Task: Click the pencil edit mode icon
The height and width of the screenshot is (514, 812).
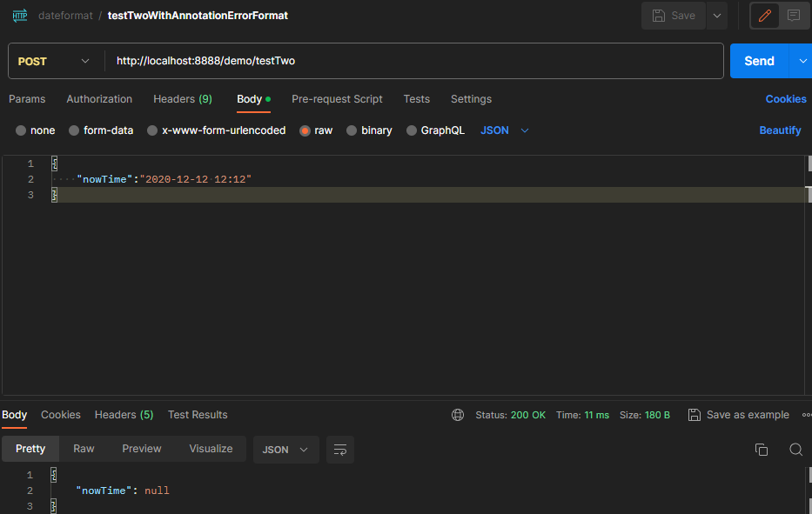Action: click(765, 16)
